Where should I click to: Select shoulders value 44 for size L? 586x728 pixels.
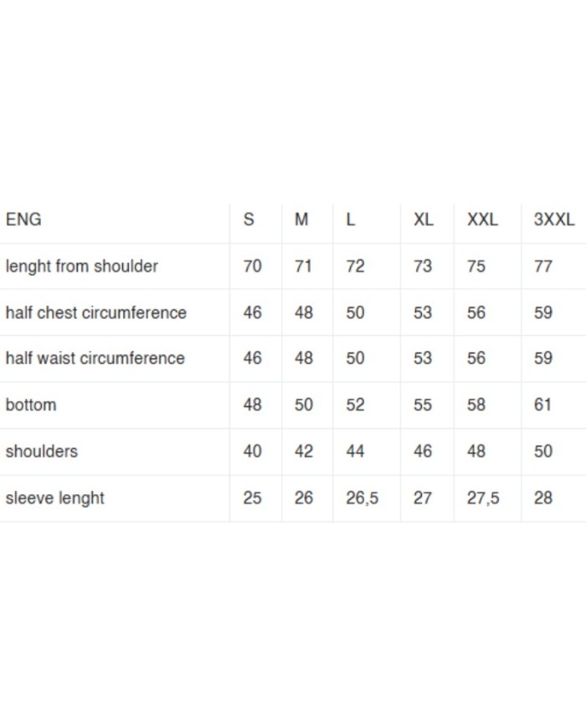pos(355,452)
